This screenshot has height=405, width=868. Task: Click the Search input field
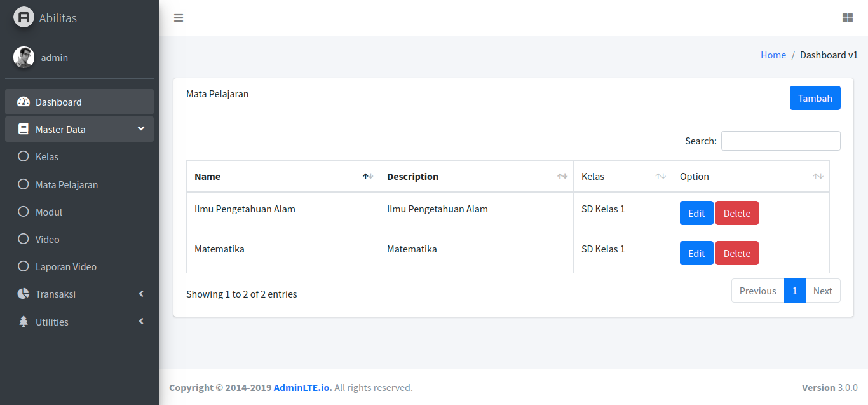click(x=781, y=141)
